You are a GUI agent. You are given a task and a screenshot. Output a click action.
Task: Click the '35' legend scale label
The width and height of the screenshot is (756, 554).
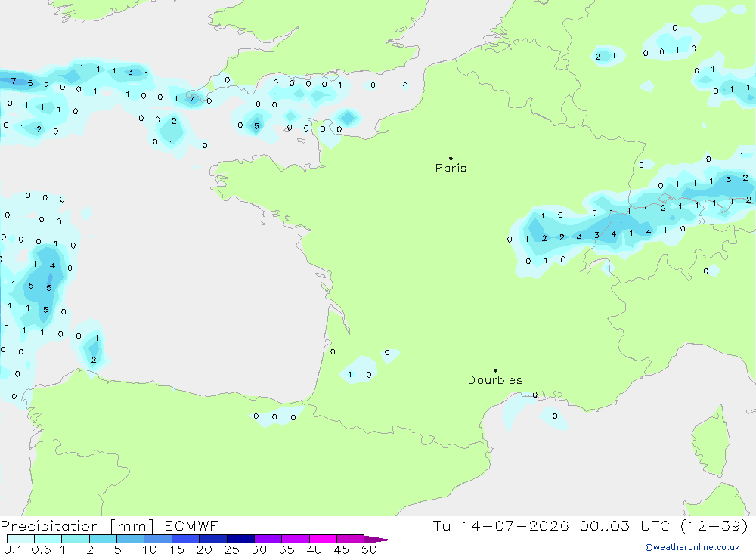point(287,549)
